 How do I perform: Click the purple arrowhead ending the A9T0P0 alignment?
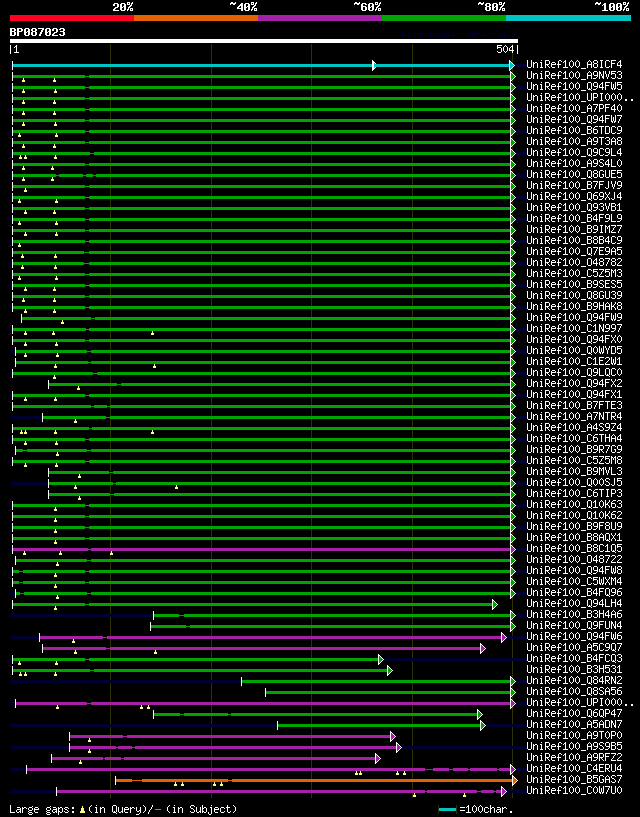coord(392,736)
